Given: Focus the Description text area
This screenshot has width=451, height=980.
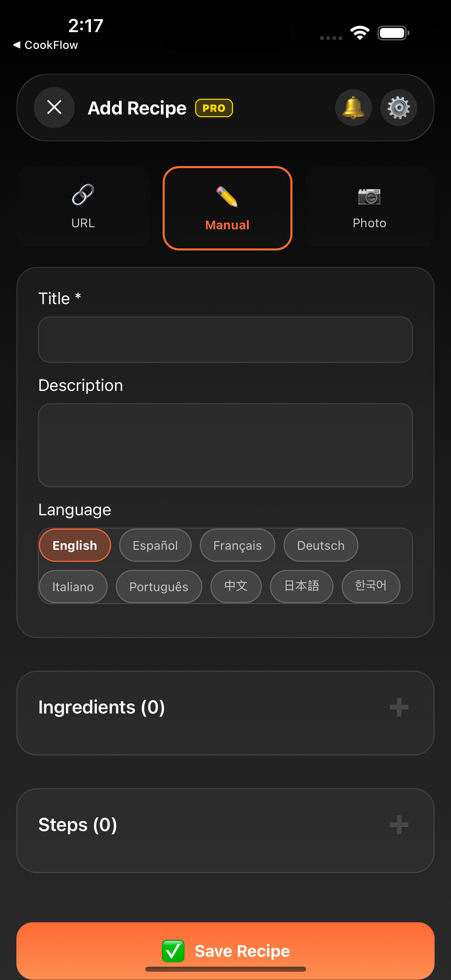Looking at the screenshot, I should pos(225,445).
